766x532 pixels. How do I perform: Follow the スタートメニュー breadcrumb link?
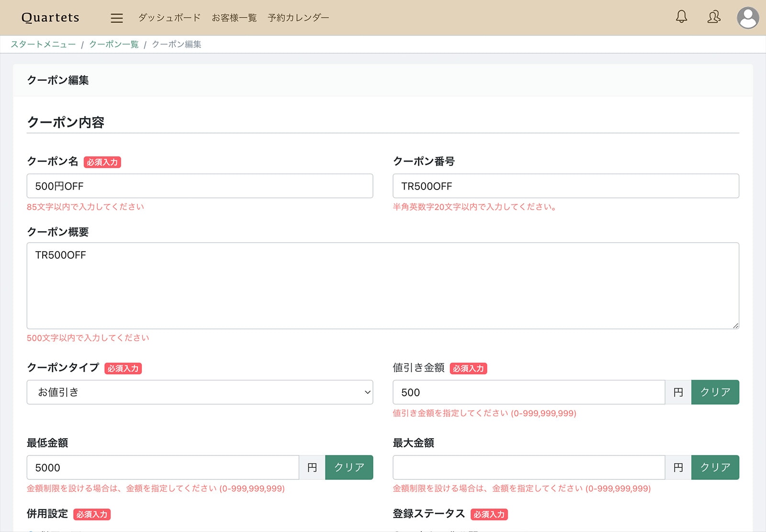coord(43,44)
